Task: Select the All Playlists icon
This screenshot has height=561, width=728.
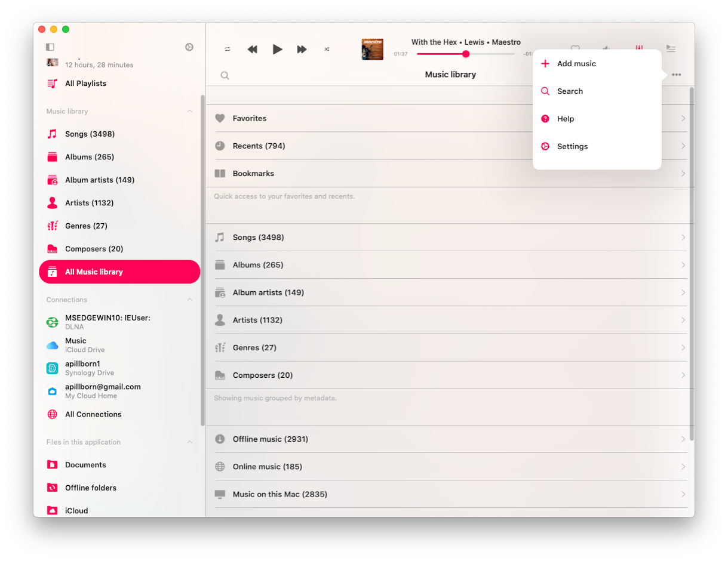Action: 50,84
